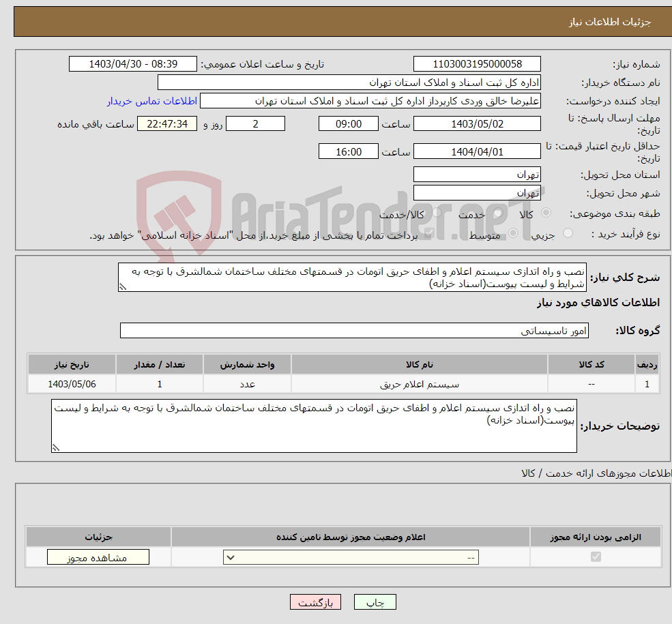Toggle the اسناد خزانه اسلامی payment checkbox
Image resolution: width=672 pixels, height=624 pixels.
point(428,233)
